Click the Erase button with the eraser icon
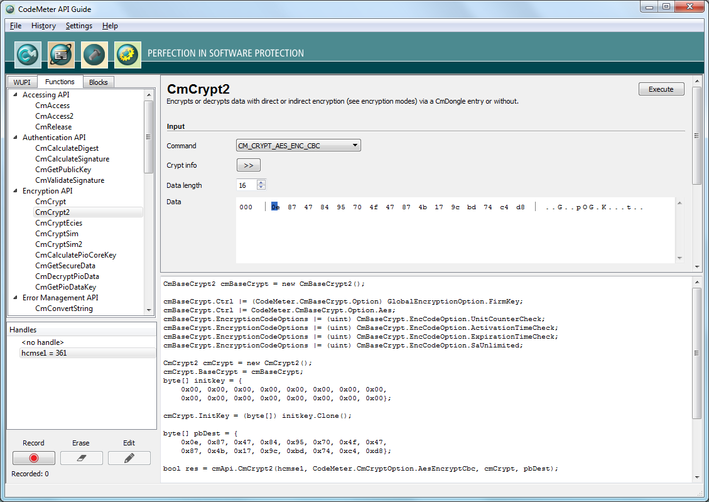The width and height of the screenshot is (709, 502). pyautogui.click(x=81, y=458)
